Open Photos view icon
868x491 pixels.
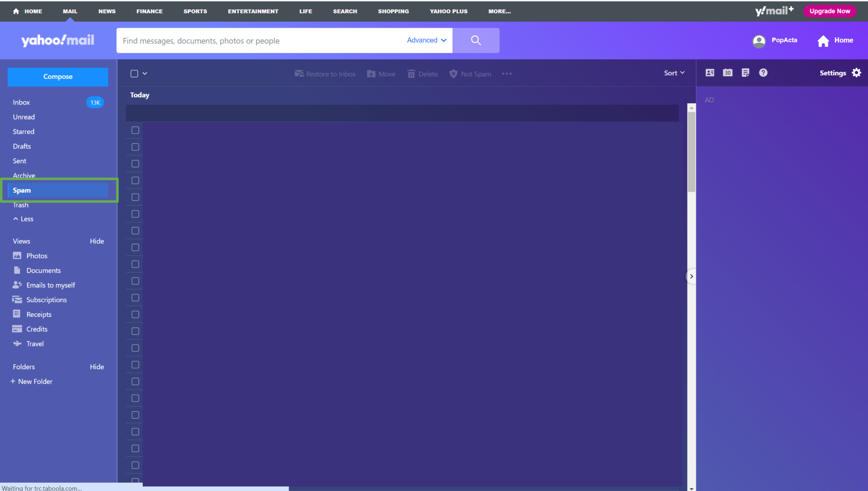point(17,256)
